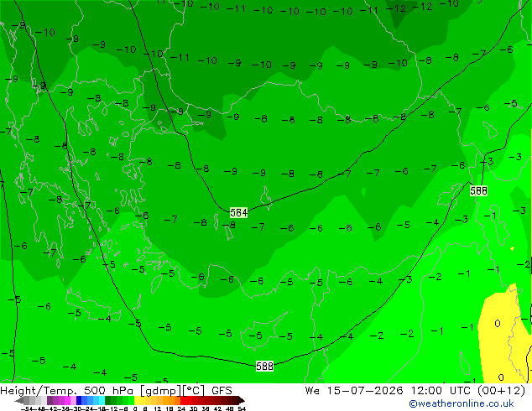Click the 584 height contour label
The image size is (532, 411).
(x=238, y=212)
